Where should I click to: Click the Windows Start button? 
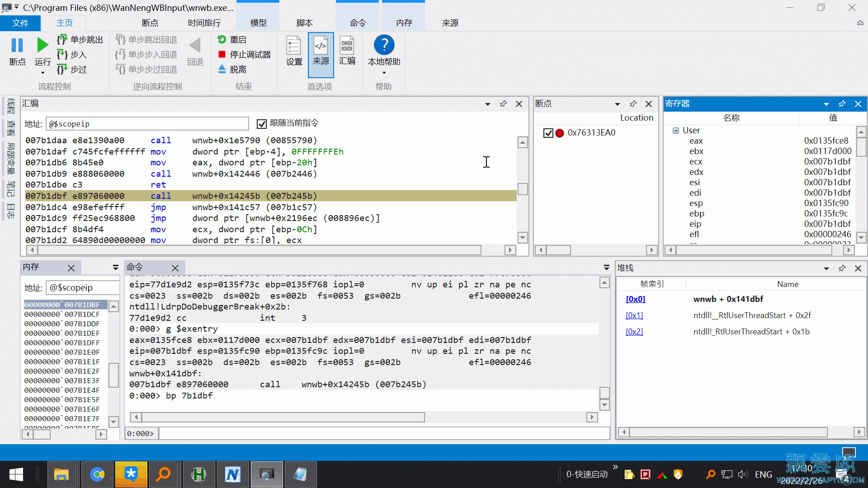coord(16,474)
